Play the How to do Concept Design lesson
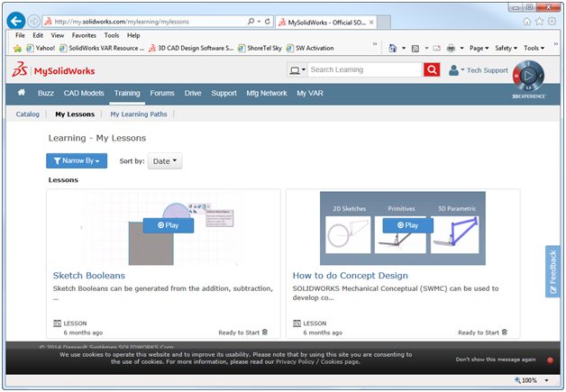This screenshot has width=566, height=392. 408,225
